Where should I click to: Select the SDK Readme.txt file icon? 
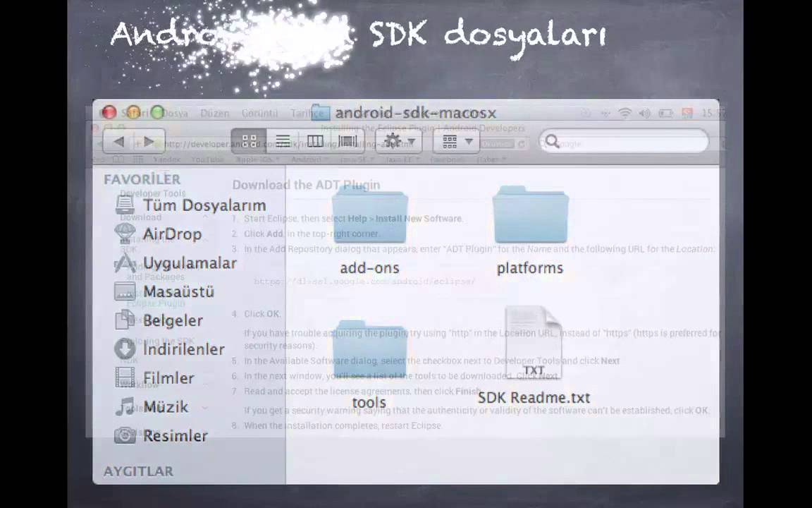534,343
